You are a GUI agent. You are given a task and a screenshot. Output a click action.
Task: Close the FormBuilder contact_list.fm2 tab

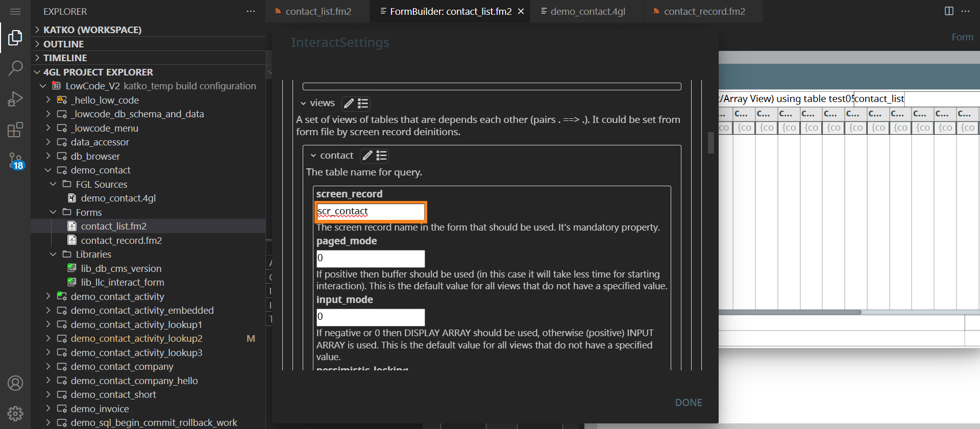click(521, 11)
